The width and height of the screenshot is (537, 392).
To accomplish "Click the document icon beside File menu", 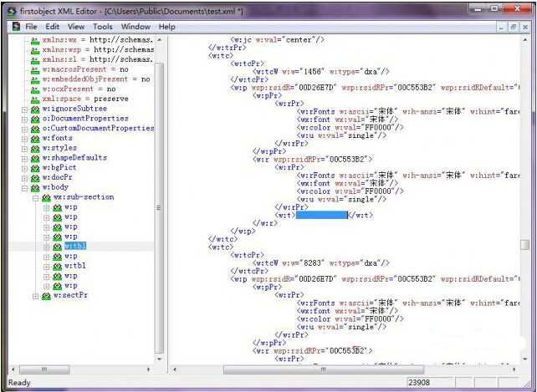I will click(16, 27).
